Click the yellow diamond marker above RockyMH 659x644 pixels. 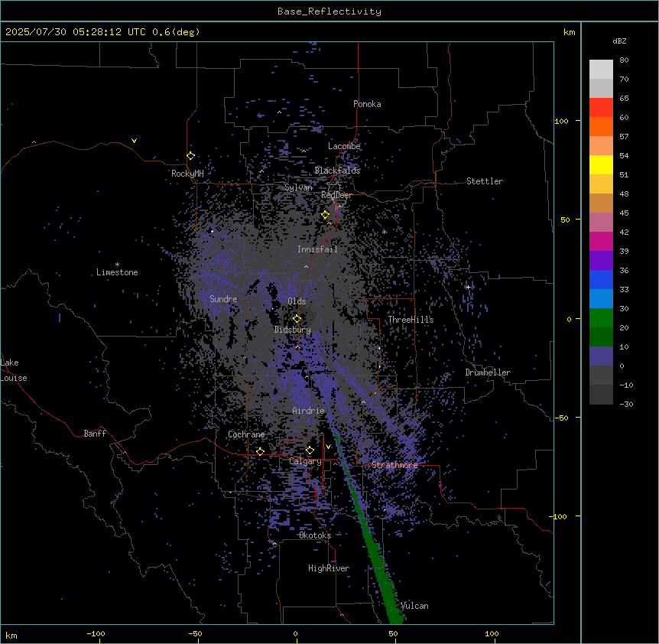[x=191, y=156]
